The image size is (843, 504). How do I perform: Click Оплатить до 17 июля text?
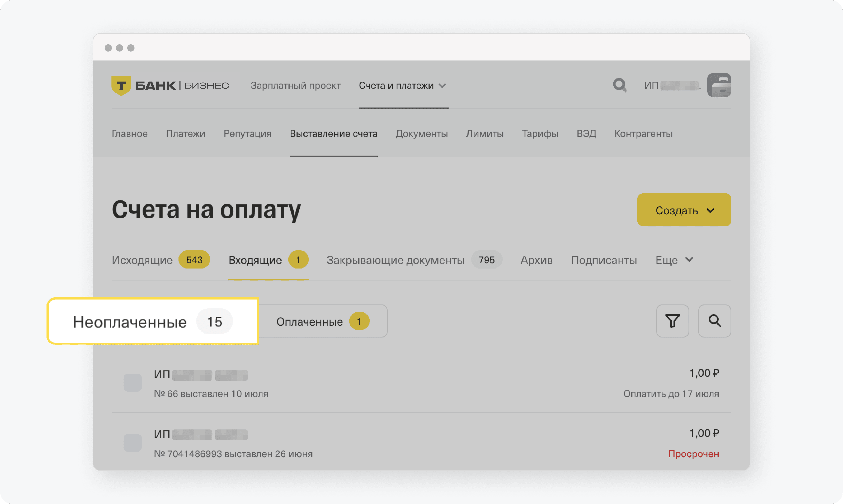671,394
